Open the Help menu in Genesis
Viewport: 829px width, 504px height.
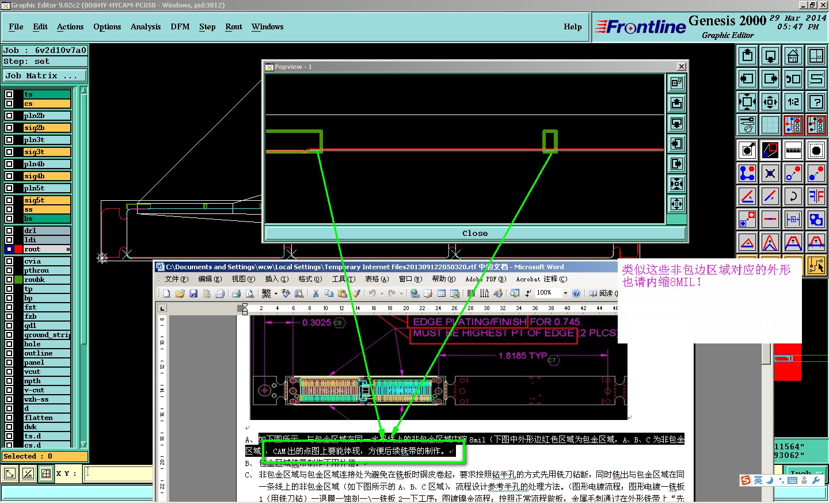pyautogui.click(x=573, y=26)
